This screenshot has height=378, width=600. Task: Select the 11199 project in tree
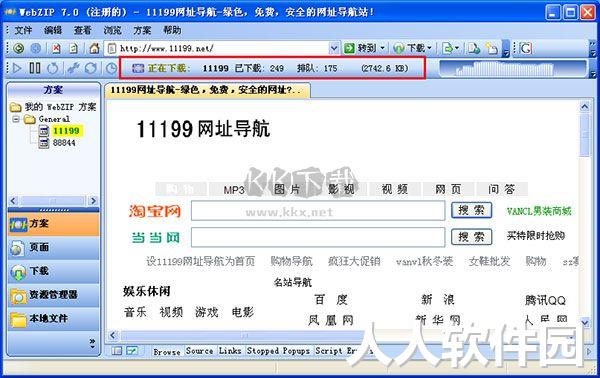66,131
